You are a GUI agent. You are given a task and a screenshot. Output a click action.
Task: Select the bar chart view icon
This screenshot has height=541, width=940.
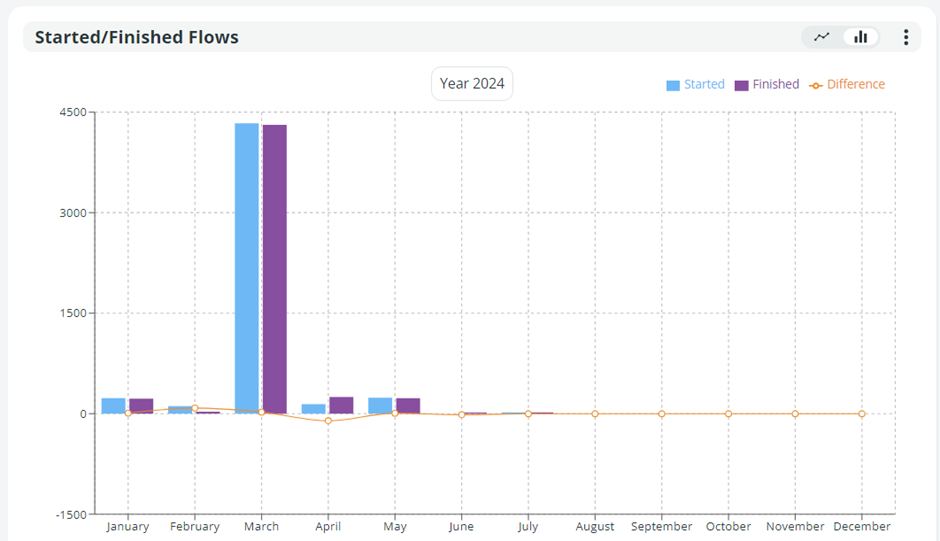point(860,37)
